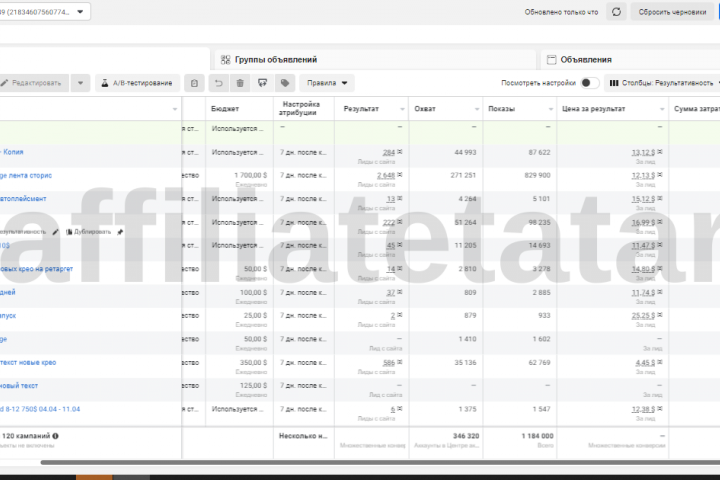
Task: Open name column header arrow
Action: 174,109
